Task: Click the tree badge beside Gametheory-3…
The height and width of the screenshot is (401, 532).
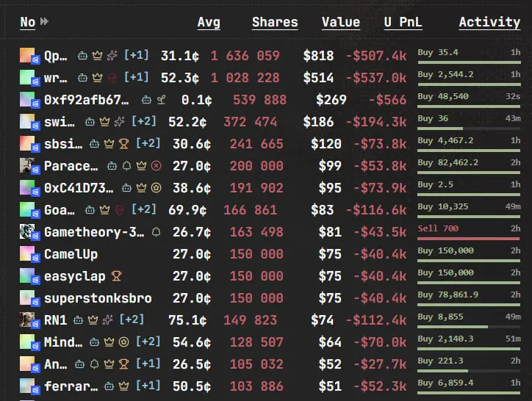Action: click(156, 232)
